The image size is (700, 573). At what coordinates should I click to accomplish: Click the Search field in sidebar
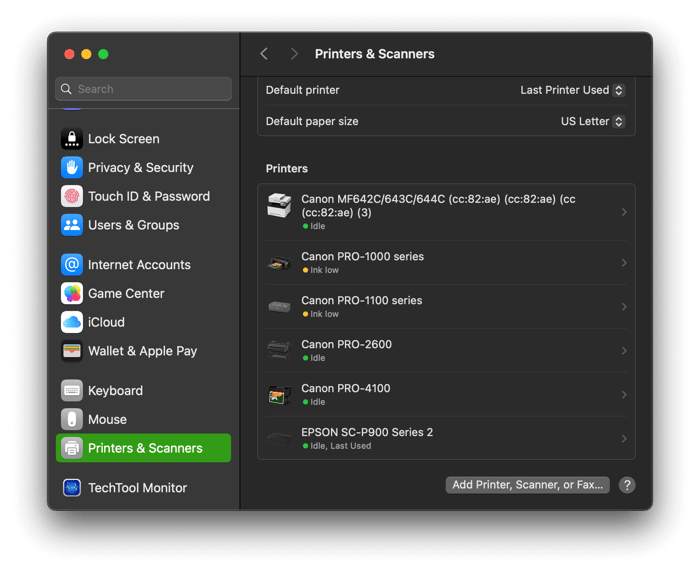click(x=143, y=89)
